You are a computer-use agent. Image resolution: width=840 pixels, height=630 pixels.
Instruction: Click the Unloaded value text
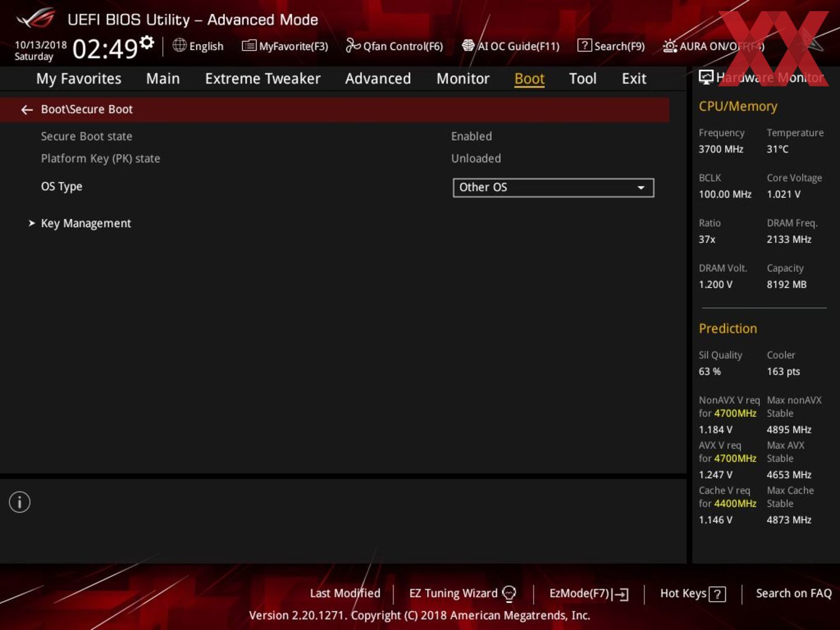(x=476, y=159)
